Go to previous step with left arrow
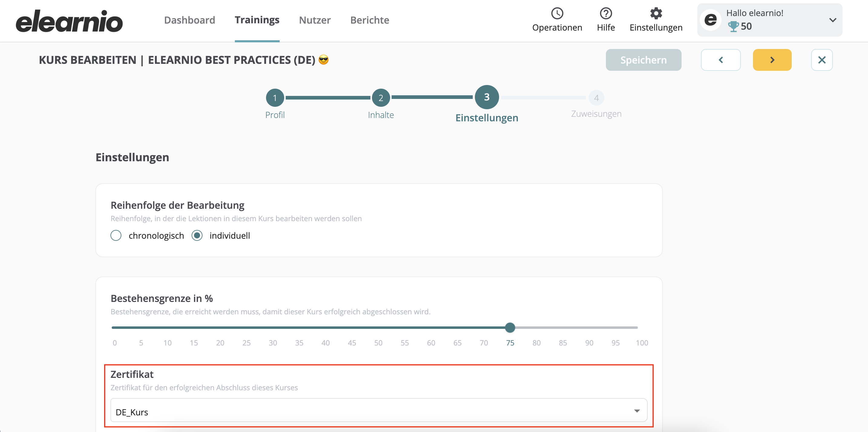This screenshot has height=432, width=868. click(x=720, y=60)
